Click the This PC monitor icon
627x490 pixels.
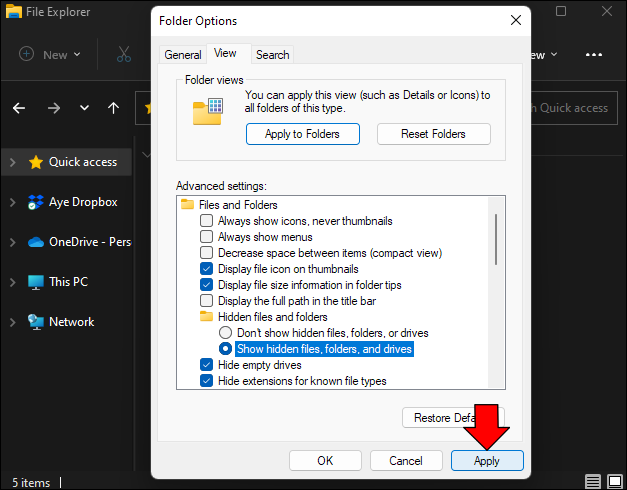pyautogui.click(x=36, y=282)
